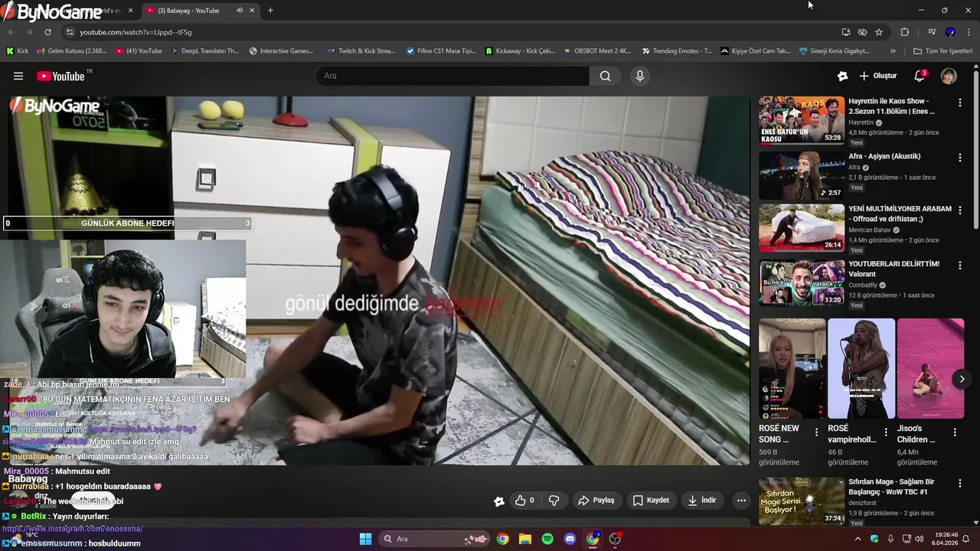Like the Babayag video
The width and height of the screenshot is (980, 551).
tap(524, 500)
